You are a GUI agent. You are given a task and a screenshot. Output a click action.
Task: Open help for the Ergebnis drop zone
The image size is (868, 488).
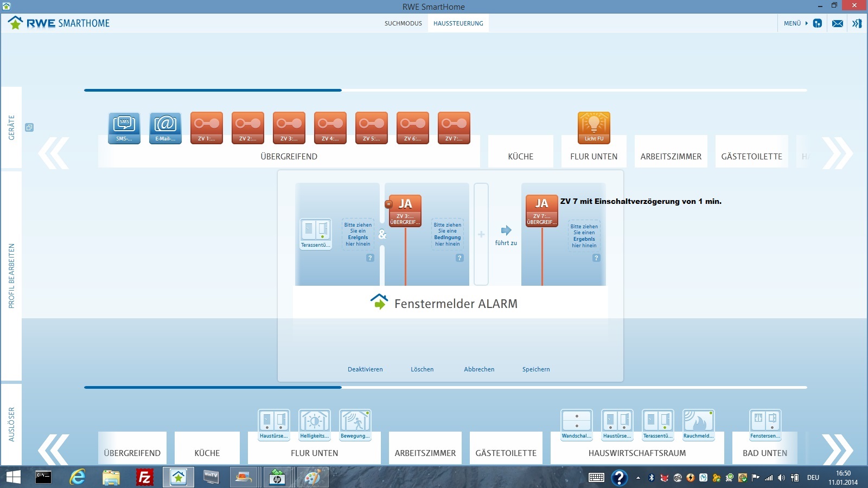click(596, 258)
